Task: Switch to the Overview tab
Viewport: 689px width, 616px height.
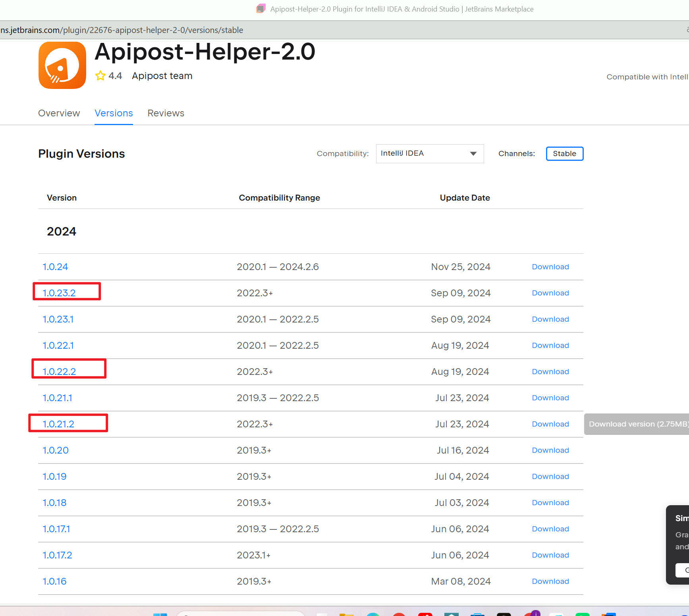Action: point(59,113)
